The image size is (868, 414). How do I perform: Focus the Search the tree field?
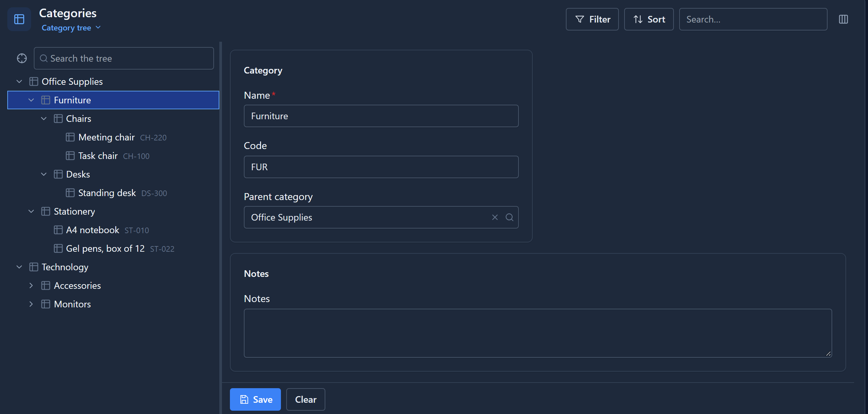point(124,58)
